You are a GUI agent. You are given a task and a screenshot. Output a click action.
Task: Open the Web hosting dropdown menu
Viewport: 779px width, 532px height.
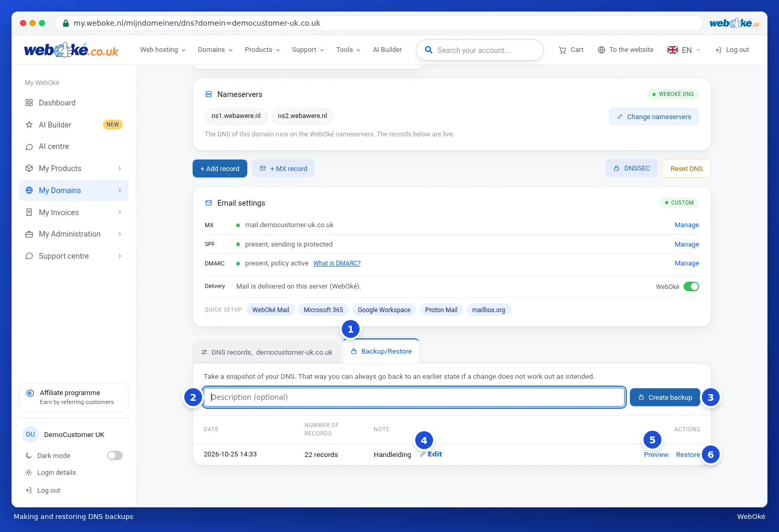163,50
